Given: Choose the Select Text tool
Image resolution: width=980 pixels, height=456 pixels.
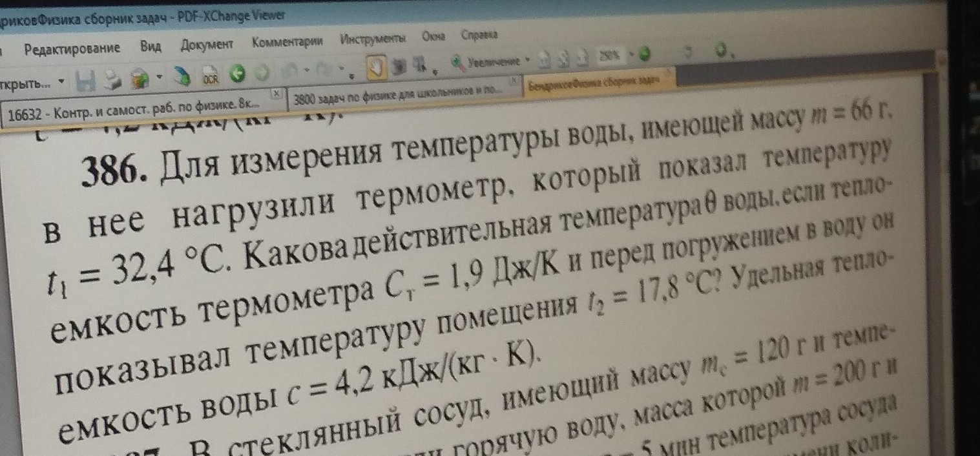Looking at the screenshot, I should pyautogui.click(x=420, y=63).
